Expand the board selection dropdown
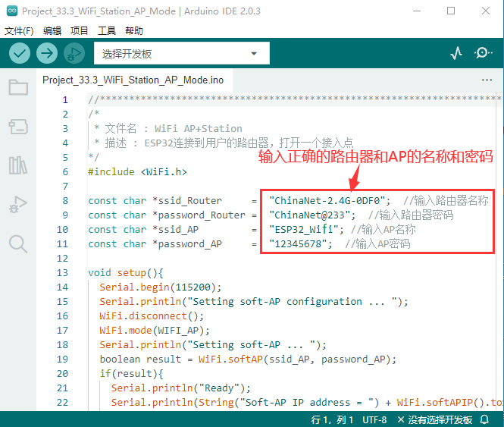 tap(181, 54)
